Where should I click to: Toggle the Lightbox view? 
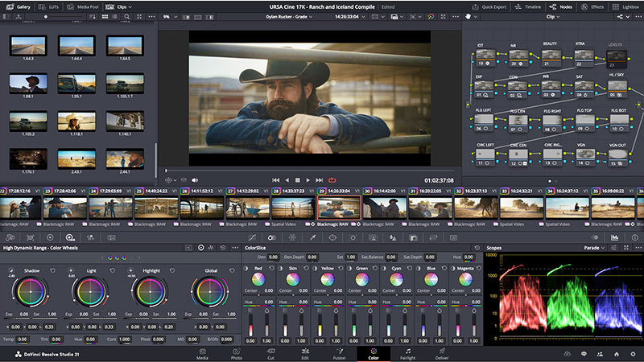tap(625, 6)
